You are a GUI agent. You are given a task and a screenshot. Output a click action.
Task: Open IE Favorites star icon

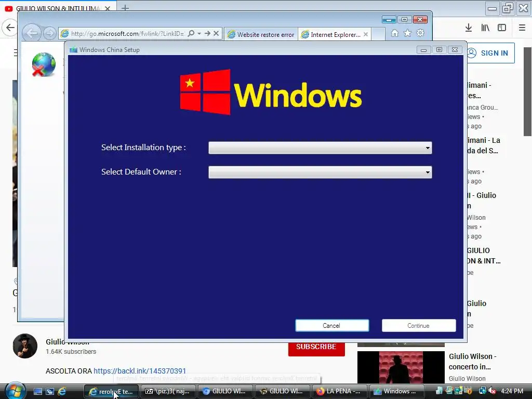coord(407,33)
